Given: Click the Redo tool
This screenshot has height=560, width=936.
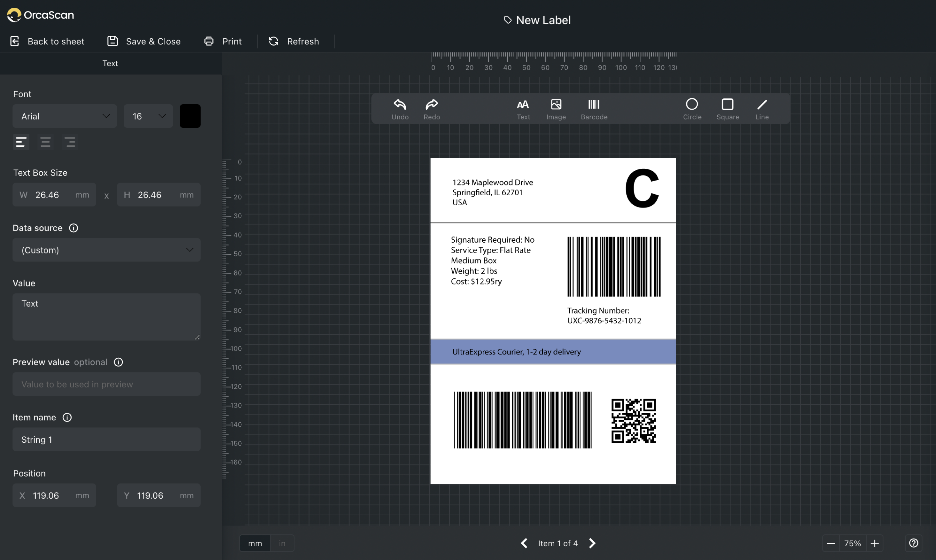Looking at the screenshot, I should coord(431,109).
